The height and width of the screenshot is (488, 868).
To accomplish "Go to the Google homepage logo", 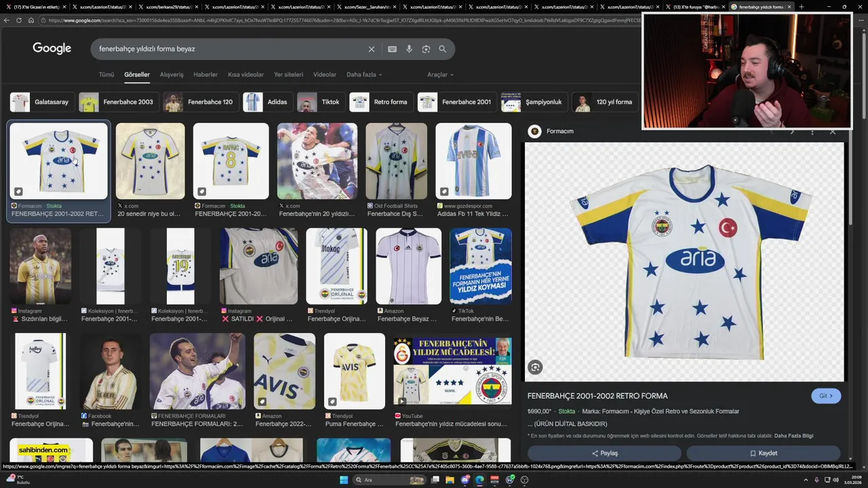I will [52, 48].
